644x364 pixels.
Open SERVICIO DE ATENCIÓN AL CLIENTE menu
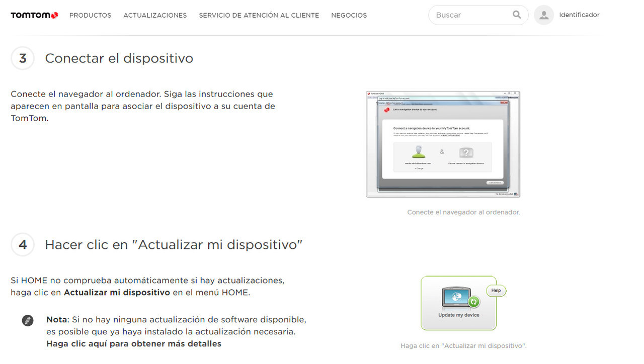pos(259,15)
